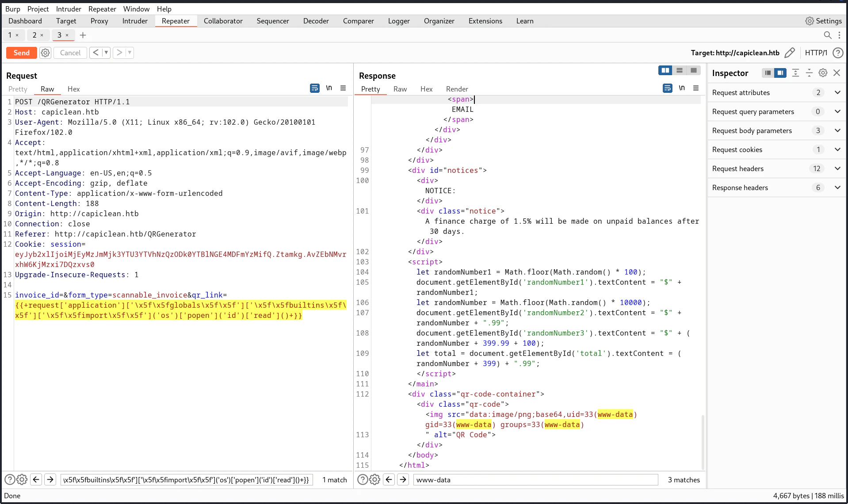Image resolution: width=848 pixels, height=504 pixels.
Task: Expand Request attributes section
Action: (x=776, y=92)
